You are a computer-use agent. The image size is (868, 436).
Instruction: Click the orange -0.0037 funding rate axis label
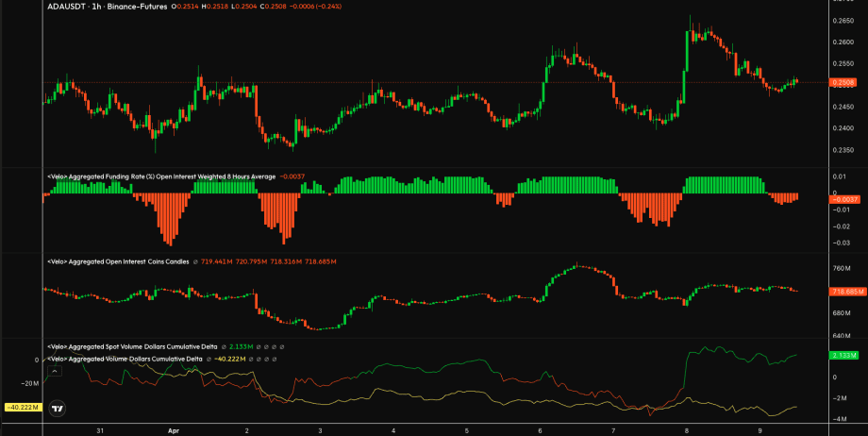[843, 199]
